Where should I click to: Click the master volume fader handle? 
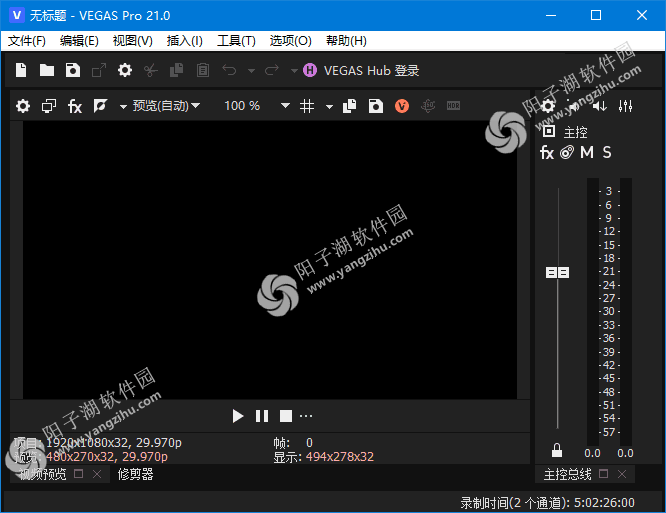557,272
